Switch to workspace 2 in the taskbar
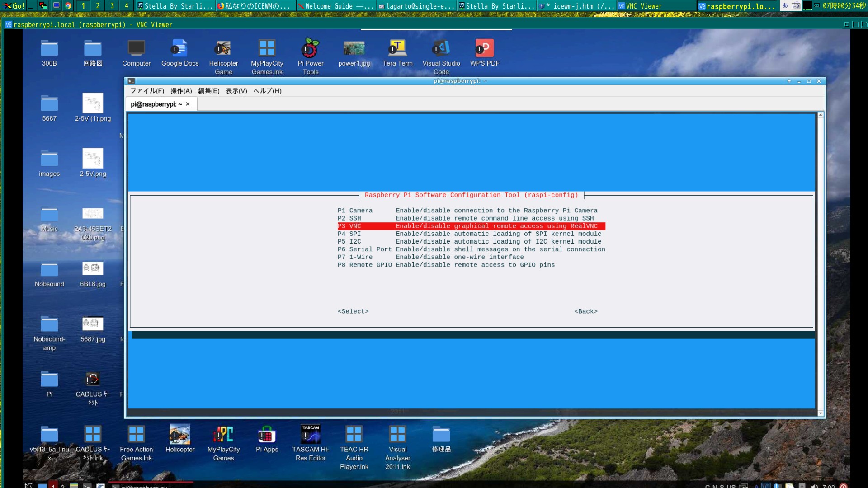This screenshot has width=868, height=488. pyautogui.click(x=97, y=6)
